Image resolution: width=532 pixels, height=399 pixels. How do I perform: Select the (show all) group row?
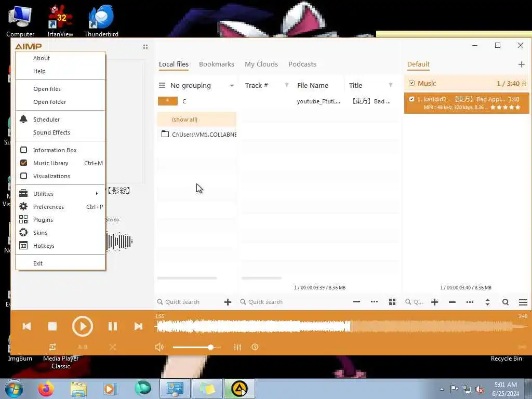[196, 119]
